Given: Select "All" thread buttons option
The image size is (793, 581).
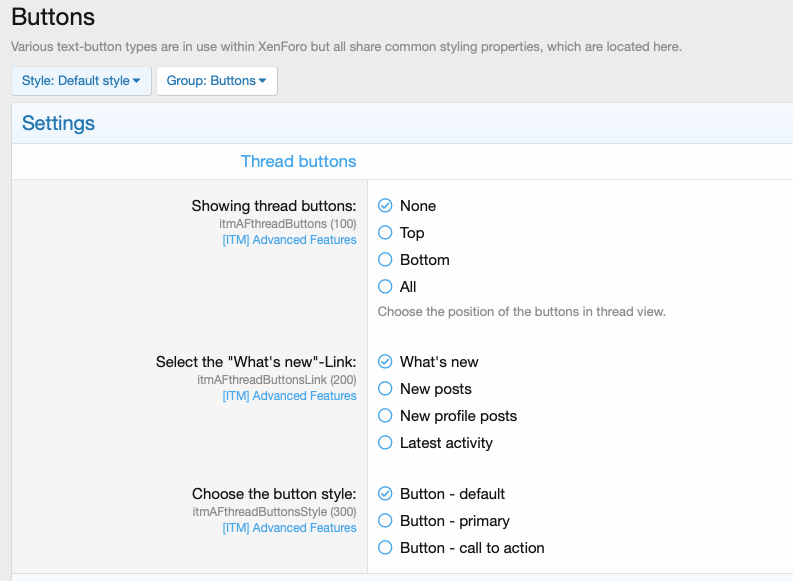Looking at the screenshot, I should 385,287.
